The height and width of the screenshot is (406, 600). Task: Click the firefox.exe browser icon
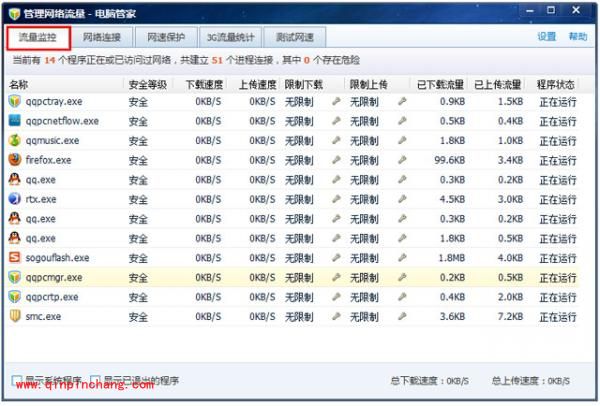pos(15,160)
